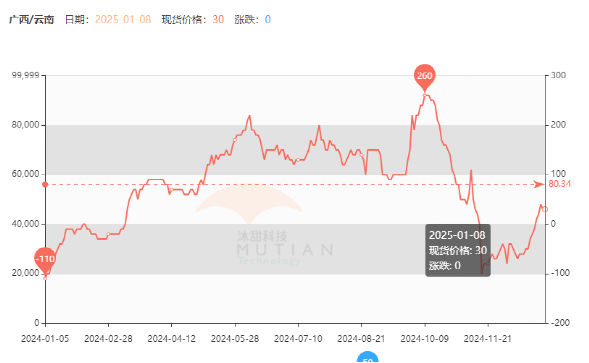589x363 pixels.
Task: Click the 300 right axis label
Action: tap(559, 76)
